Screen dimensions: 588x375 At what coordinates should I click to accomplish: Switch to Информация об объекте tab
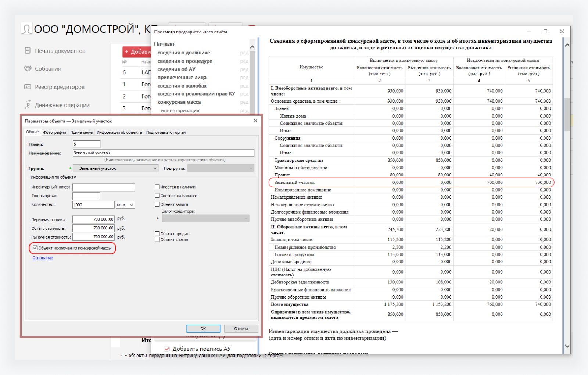pos(119,132)
